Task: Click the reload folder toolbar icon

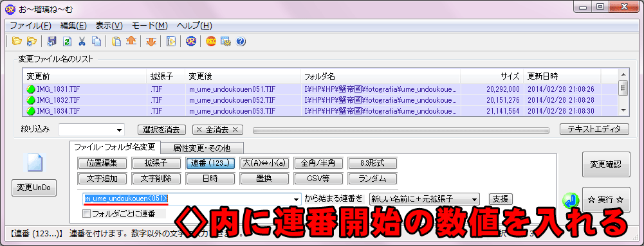Action: 32,41
